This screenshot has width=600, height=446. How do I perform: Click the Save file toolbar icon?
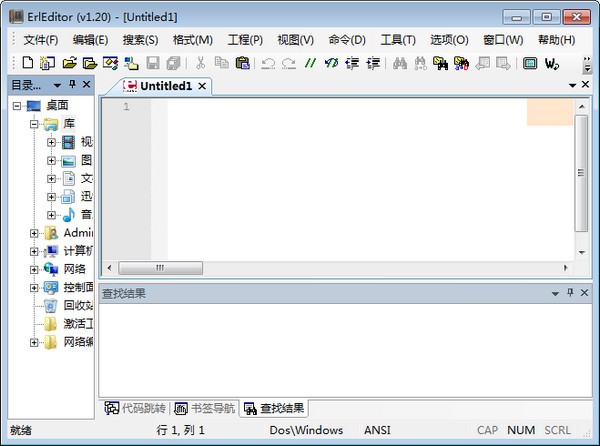[x=153, y=63]
